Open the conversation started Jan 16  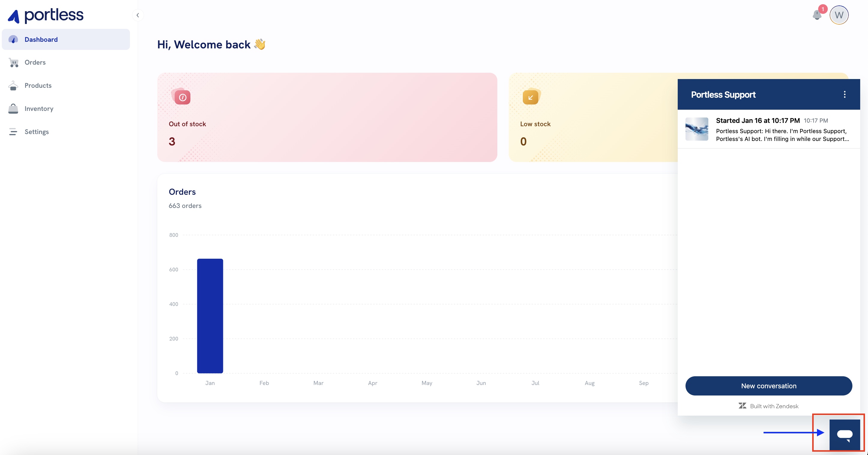tap(782, 130)
